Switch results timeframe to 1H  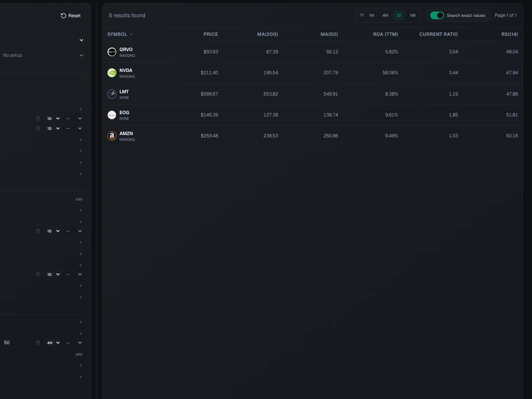(x=372, y=16)
